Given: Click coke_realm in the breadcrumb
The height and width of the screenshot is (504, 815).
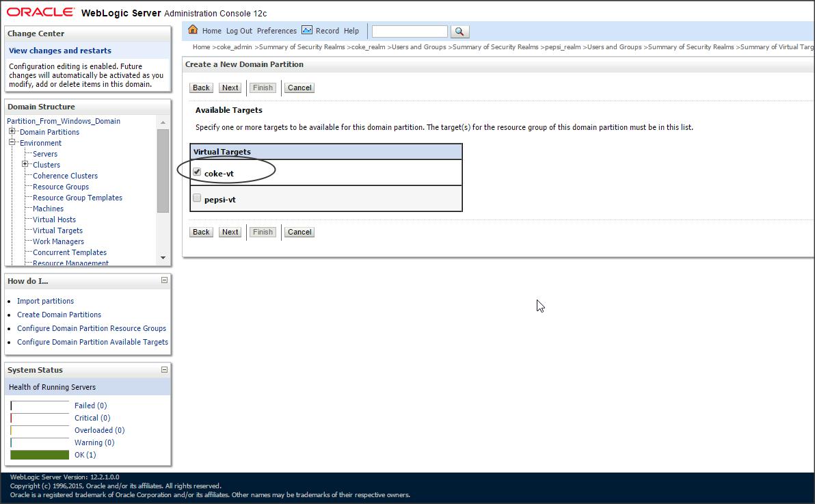Looking at the screenshot, I should click(x=368, y=47).
